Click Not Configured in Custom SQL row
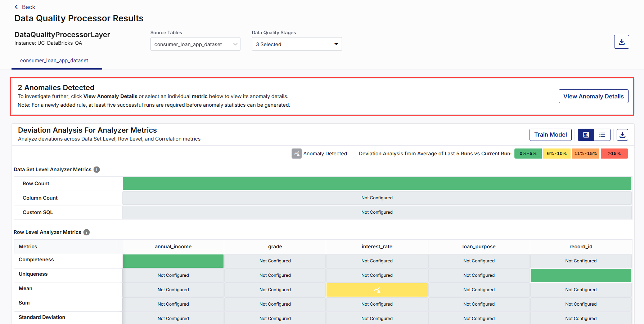The image size is (644, 324). [x=377, y=212]
